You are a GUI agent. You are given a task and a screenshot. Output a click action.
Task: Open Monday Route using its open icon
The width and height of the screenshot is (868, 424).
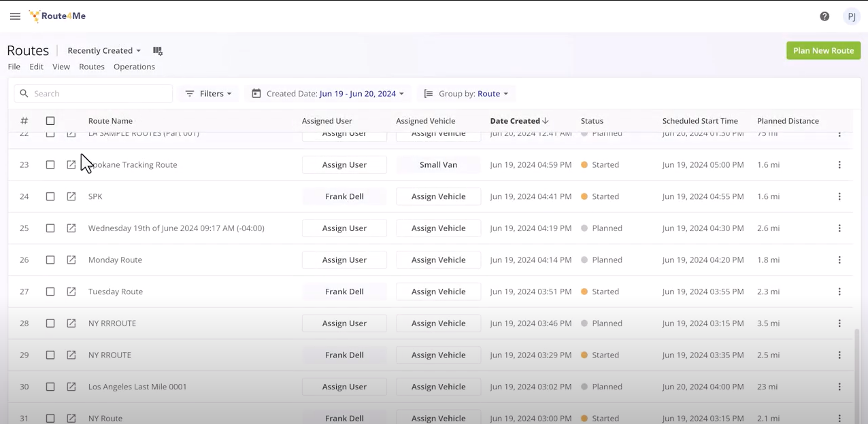[x=71, y=260]
